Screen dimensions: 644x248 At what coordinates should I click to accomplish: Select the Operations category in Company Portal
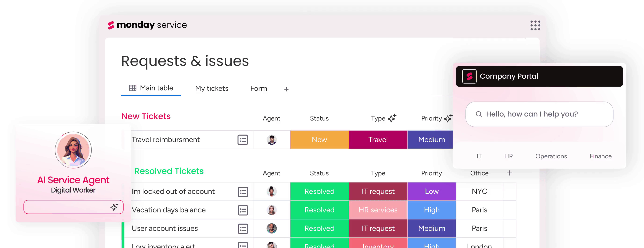[x=551, y=156]
